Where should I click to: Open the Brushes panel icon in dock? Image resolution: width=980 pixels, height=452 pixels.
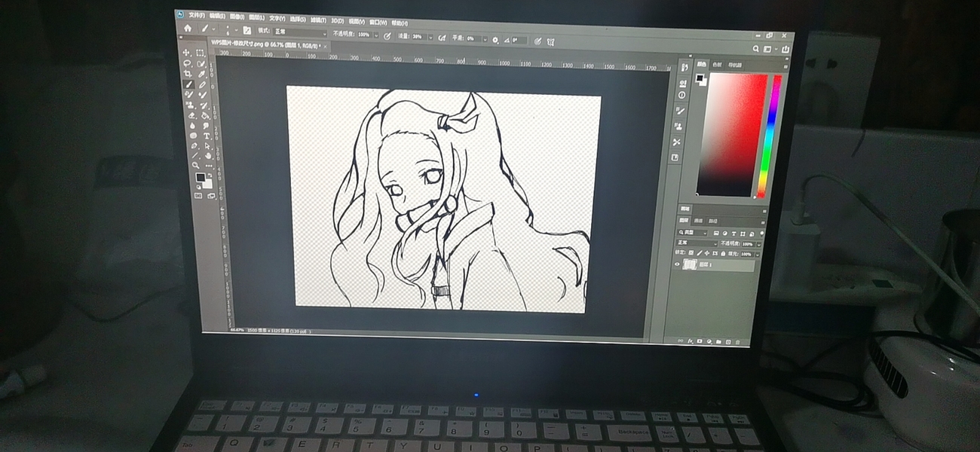pyautogui.click(x=681, y=111)
